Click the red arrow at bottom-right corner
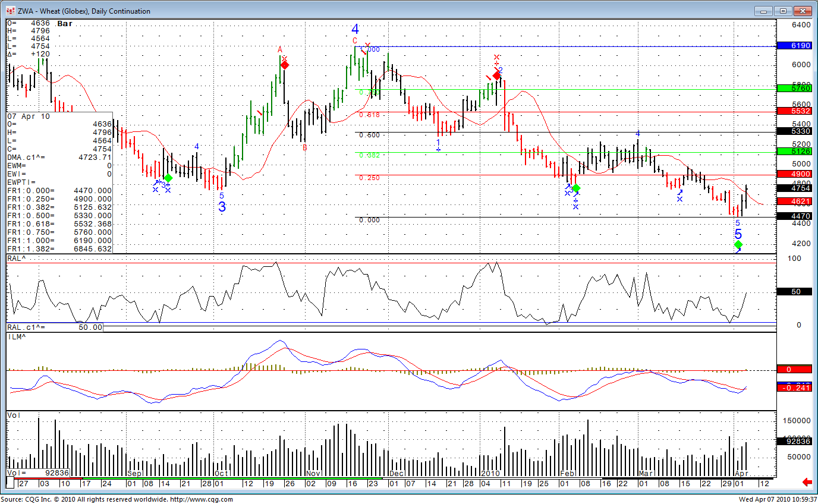This screenshot has height=504, width=818. click(807, 482)
